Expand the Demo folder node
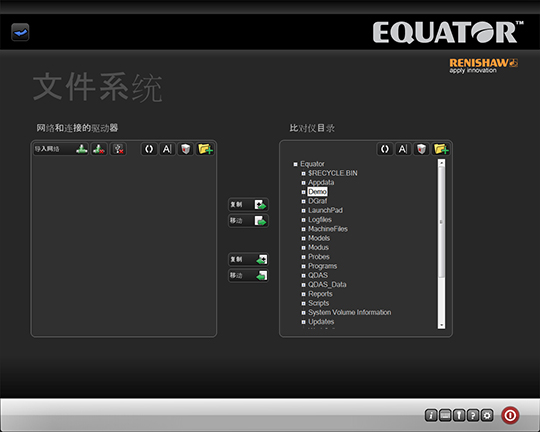540x432 pixels. click(x=303, y=192)
